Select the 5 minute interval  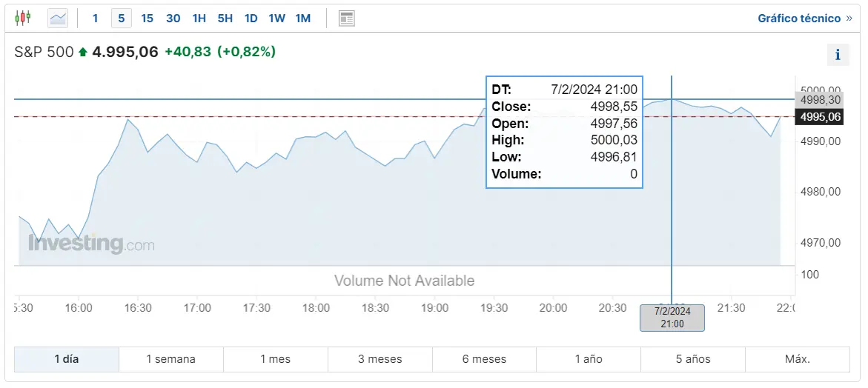click(122, 19)
